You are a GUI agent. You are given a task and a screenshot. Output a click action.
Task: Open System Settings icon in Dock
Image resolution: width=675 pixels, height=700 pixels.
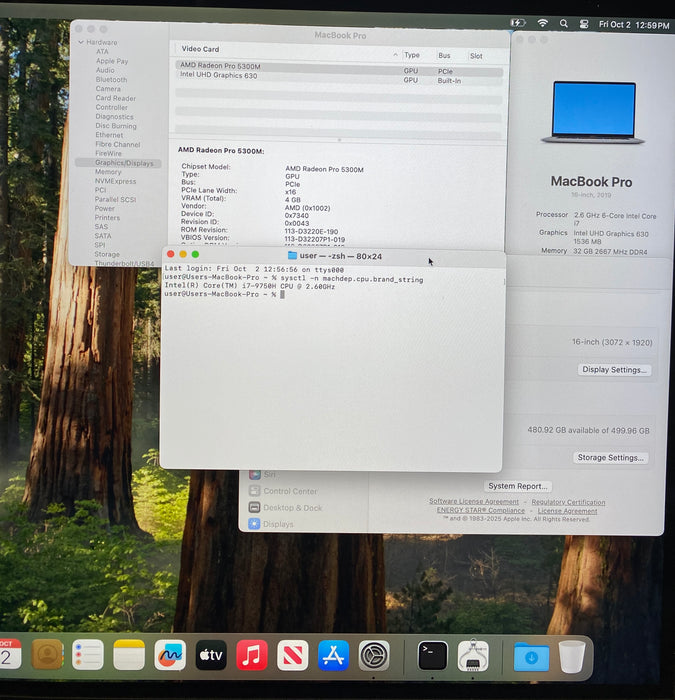tap(374, 655)
